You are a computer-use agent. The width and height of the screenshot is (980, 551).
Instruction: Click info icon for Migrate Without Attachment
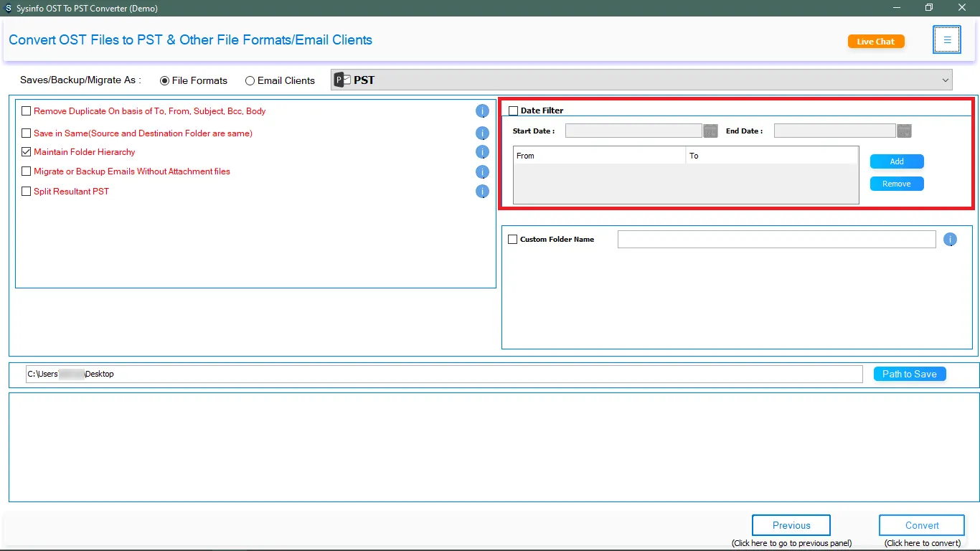tap(482, 171)
